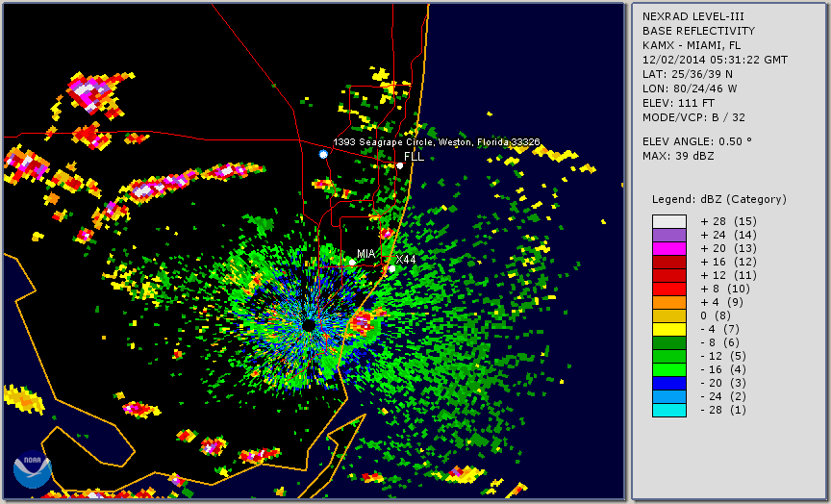This screenshot has width=831, height=504.
Task: Select the -8 (6) dark green swatch
Action: click(669, 342)
